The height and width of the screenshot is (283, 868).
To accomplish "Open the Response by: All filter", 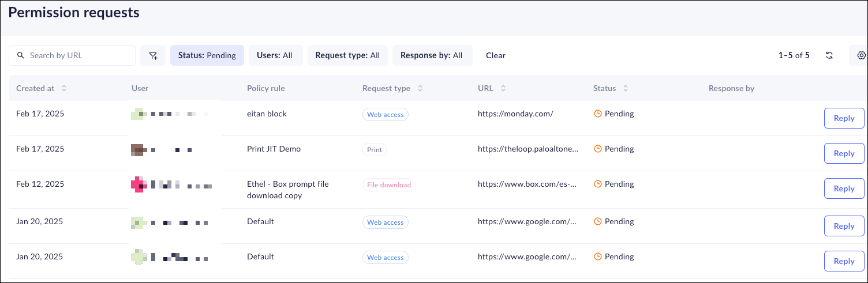I will 432,55.
